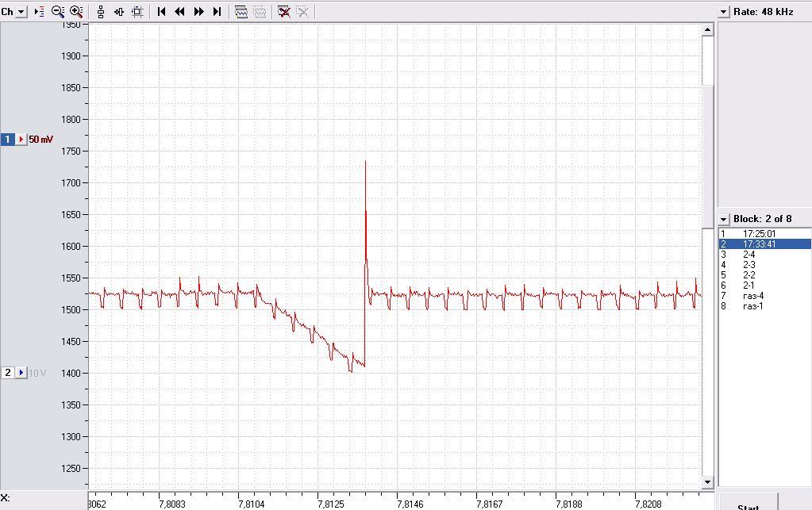Zoom out with the minus magnifier
Viewport: 812px width, 510px height.
pos(57,11)
